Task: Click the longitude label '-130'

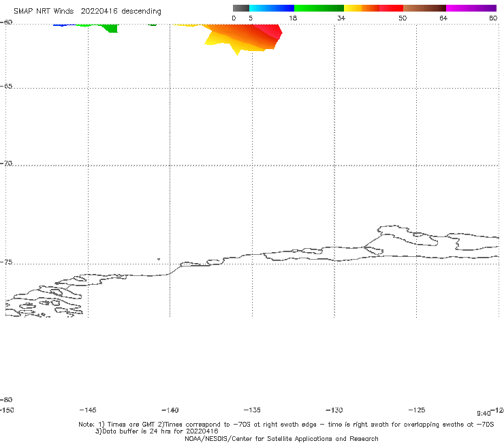Action: point(334,410)
